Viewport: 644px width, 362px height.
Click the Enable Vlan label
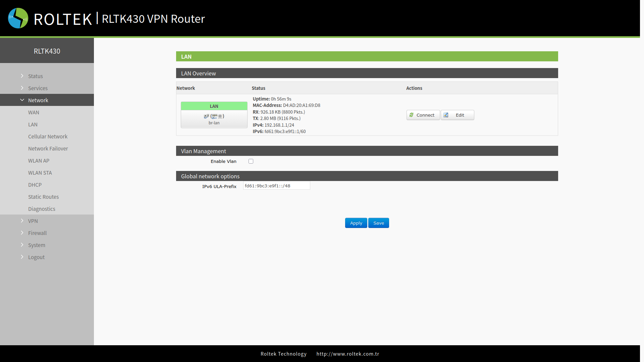tap(223, 161)
